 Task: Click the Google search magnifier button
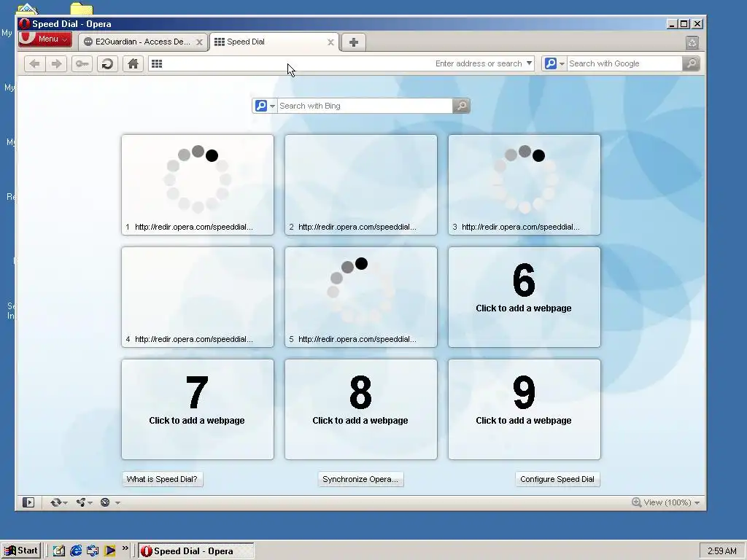tap(691, 64)
